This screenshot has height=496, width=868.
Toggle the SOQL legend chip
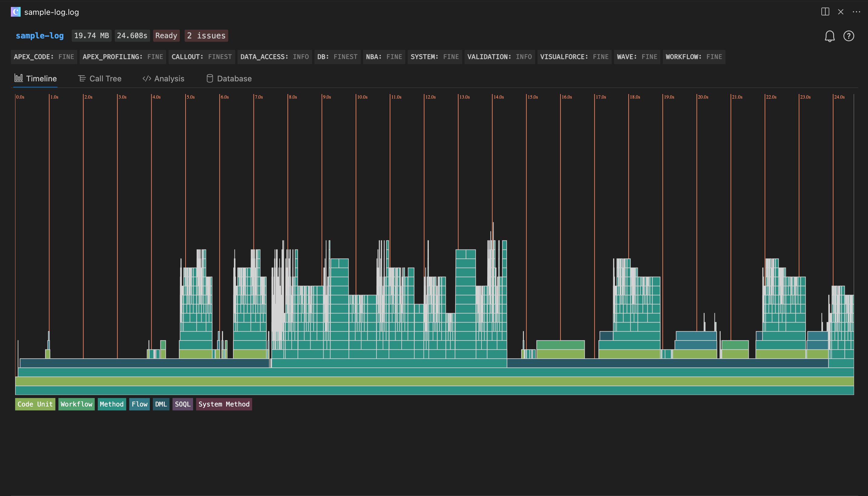point(183,404)
